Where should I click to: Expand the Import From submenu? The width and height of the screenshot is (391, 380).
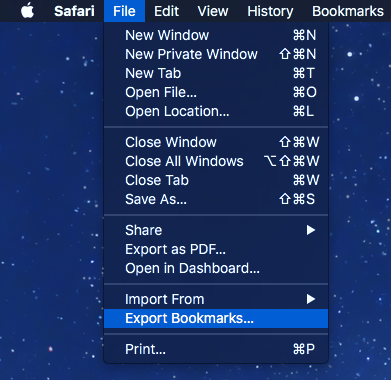tap(216, 299)
